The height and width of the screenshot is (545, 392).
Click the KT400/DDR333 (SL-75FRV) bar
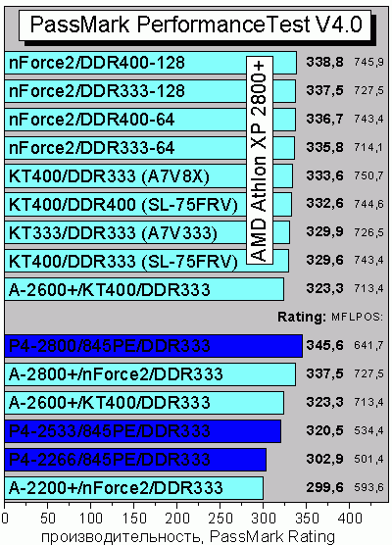click(x=146, y=261)
